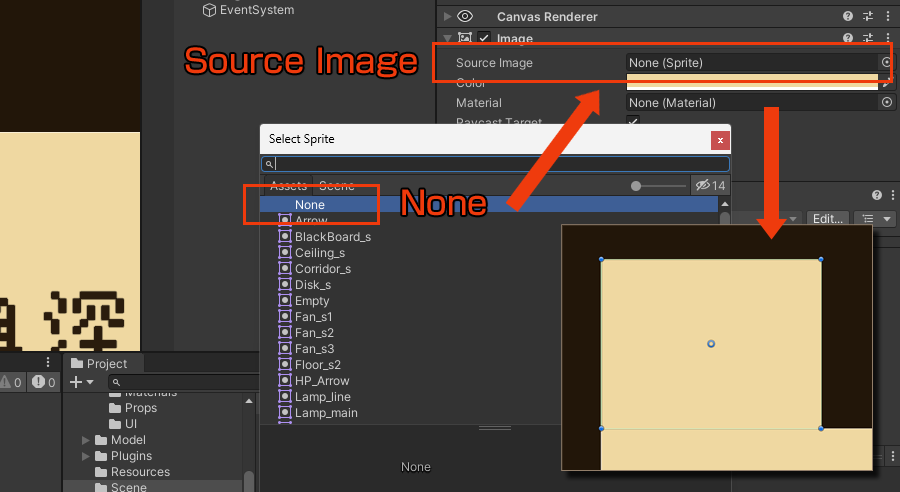Screen dimensions: 900x492
Task: Expand the Canvas Renderer component
Action: (x=447, y=17)
